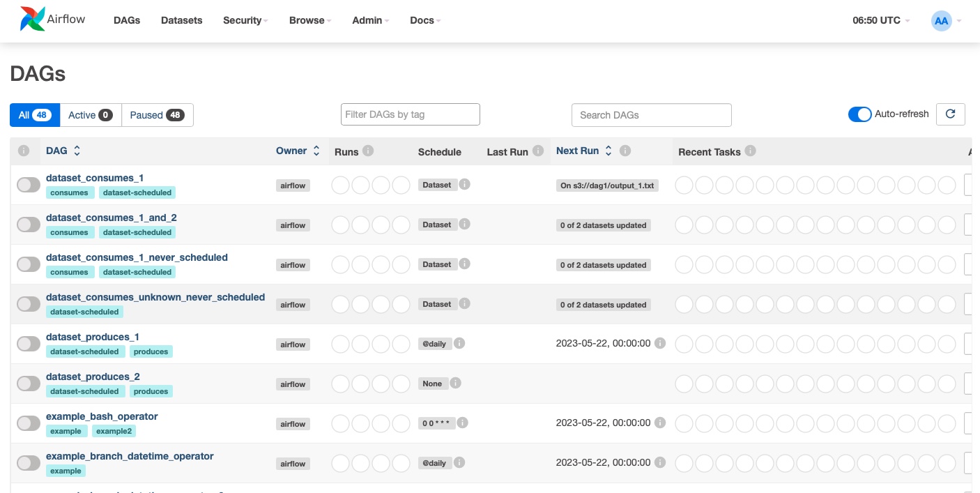Unpause dataset_consumes_1_never_scheduled DAG toggle
Screen dimensions: 980x493
(x=29, y=264)
